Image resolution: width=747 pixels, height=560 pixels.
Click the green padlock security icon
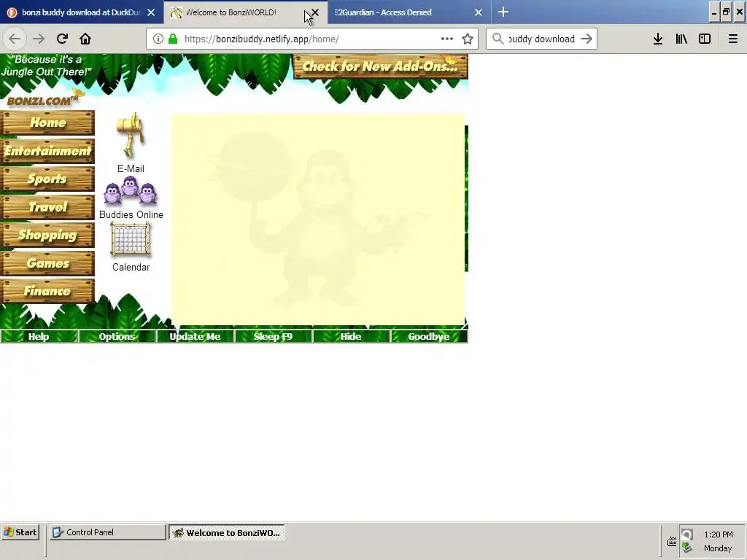coord(173,39)
